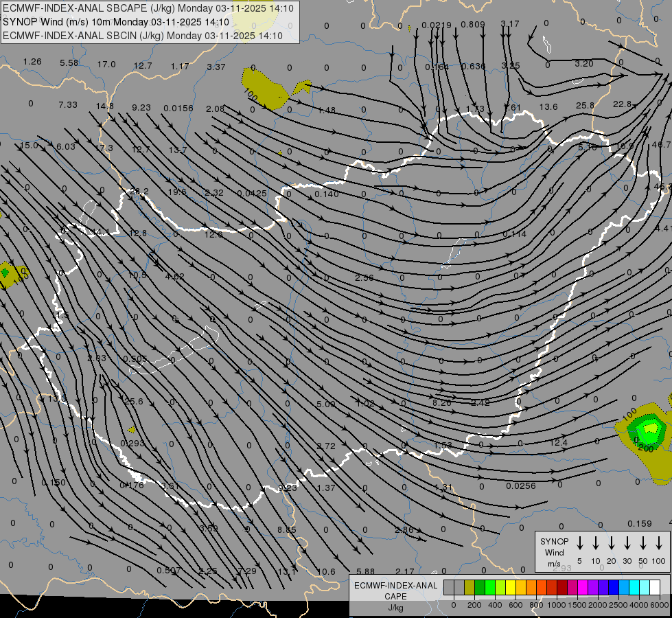Image resolution: width=672 pixels, height=618 pixels.
Task: Click the map value '17.0'
Action: tap(106, 65)
